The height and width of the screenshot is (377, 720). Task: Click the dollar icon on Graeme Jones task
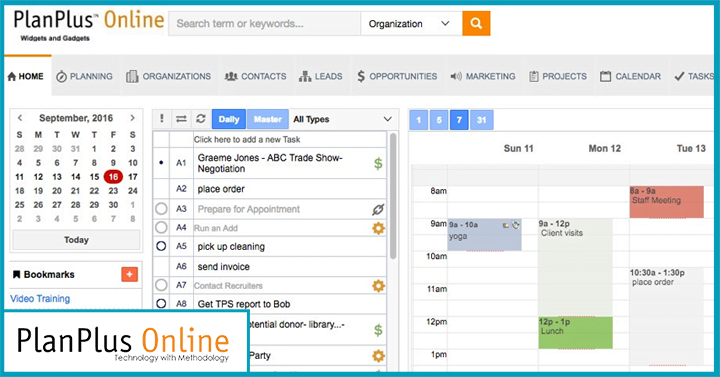(x=378, y=163)
